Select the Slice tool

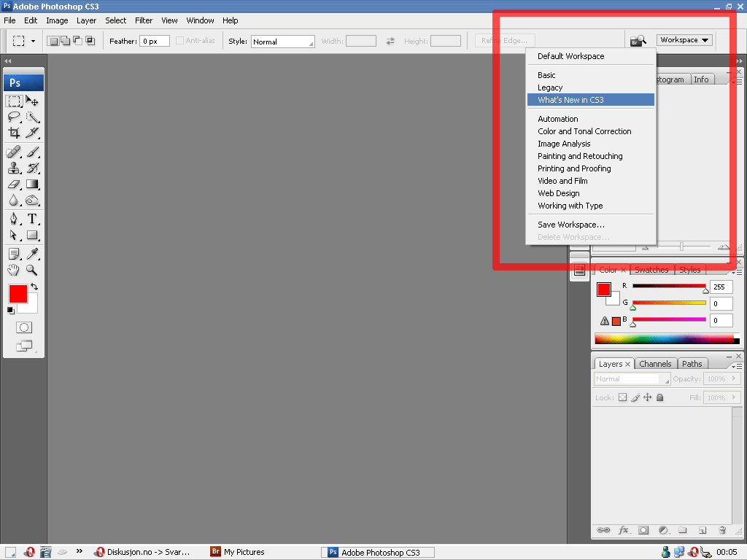pyautogui.click(x=32, y=133)
